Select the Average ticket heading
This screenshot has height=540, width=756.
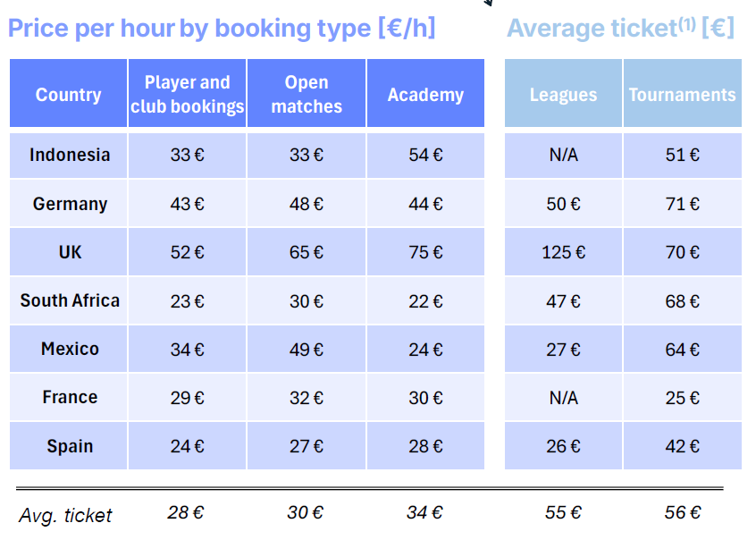click(x=620, y=29)
